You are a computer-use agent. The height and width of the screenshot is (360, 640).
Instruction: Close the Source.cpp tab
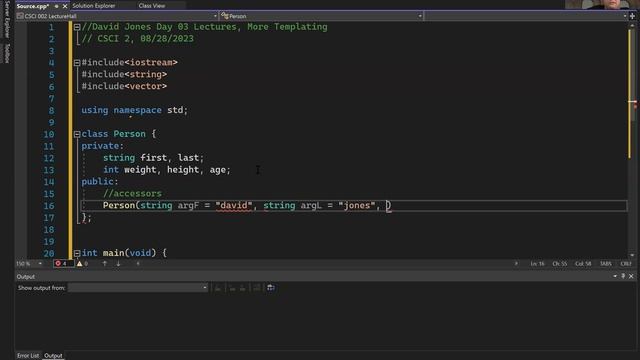click(65, 6)
